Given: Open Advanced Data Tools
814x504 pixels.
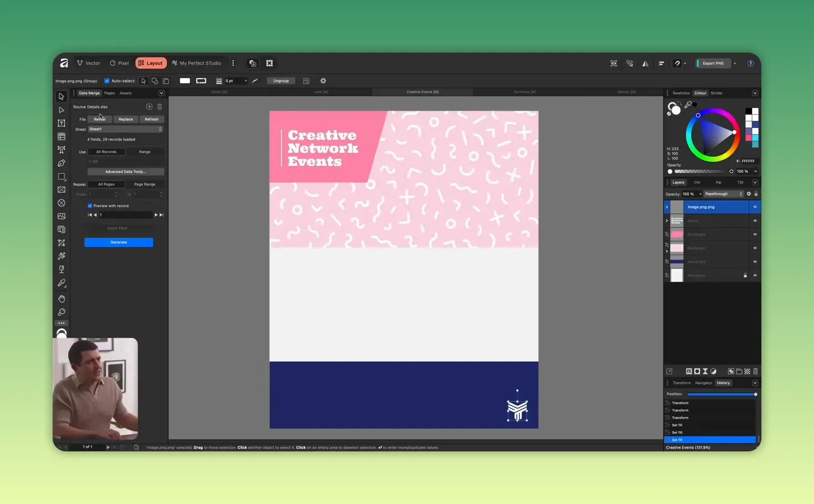Looking at the screenshot, I should pos(125,171).
